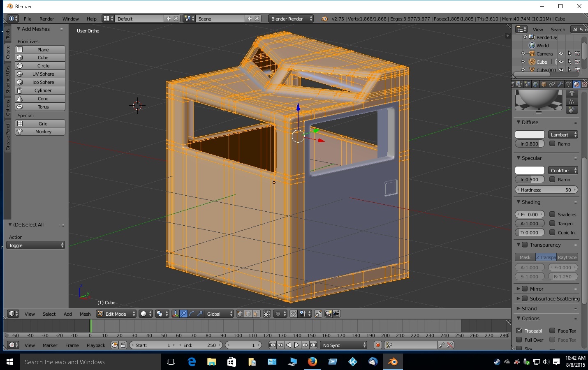Enable the Transparency panel checkbox

point(525,245)
